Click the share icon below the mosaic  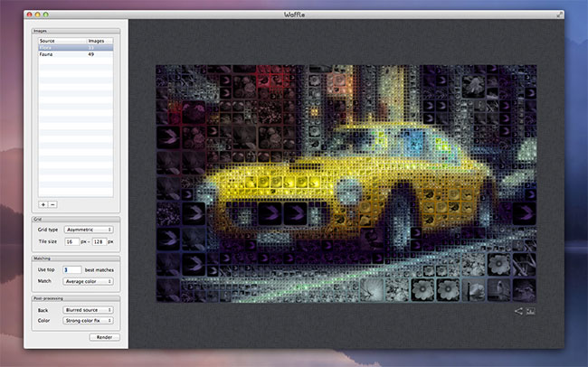click(518, 312)
